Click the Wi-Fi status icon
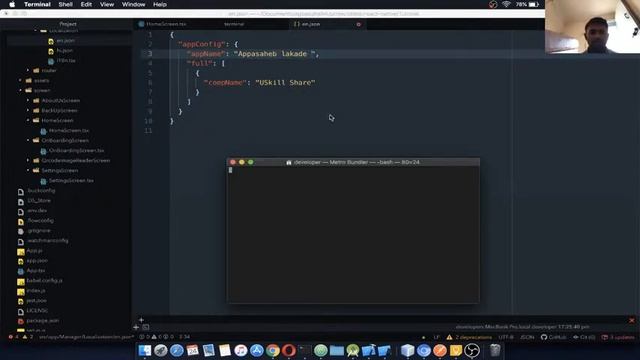 point(506,4)
